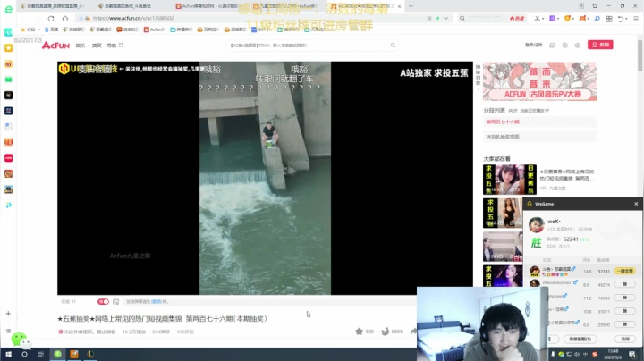Open Task View on taskbar
Screen dimensions: 644x361
(40, 354)
